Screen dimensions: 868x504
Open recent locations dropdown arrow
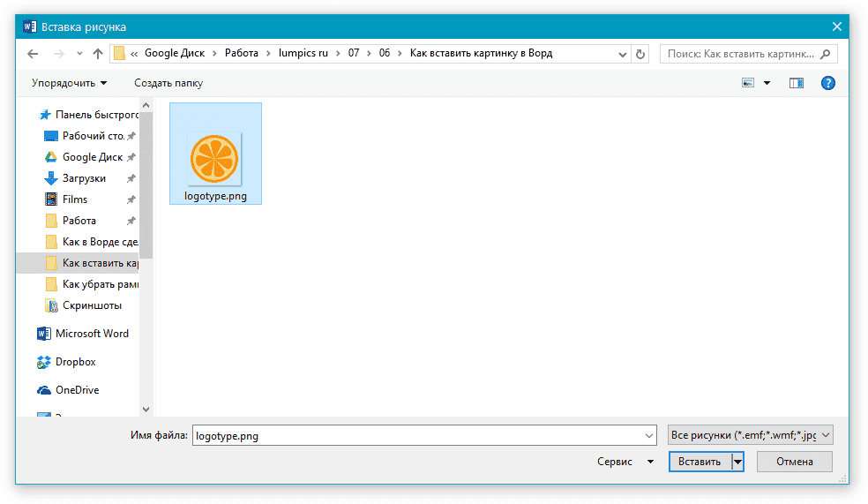pos(79,54)
